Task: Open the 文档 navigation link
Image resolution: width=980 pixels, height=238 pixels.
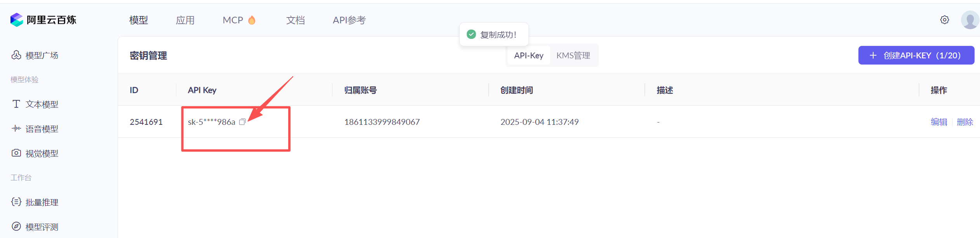Action: 296,20
